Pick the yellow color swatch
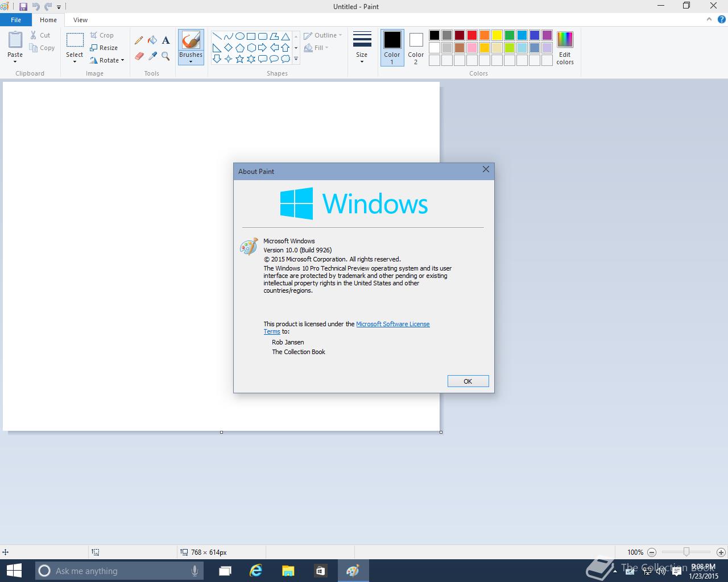The image size is (728, 582). coord(497,35)
